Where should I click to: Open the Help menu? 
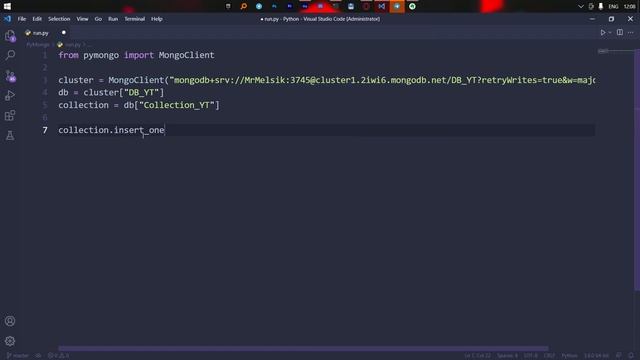click(x=157, y=19)
